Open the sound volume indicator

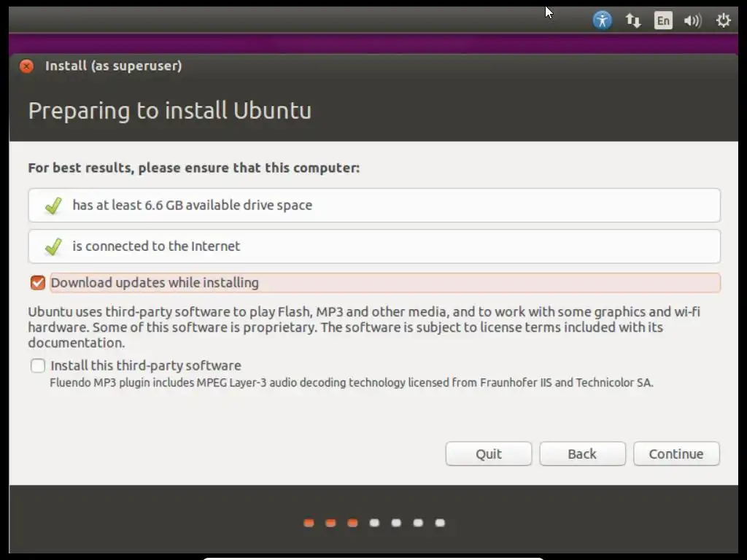tap(693, 20)
